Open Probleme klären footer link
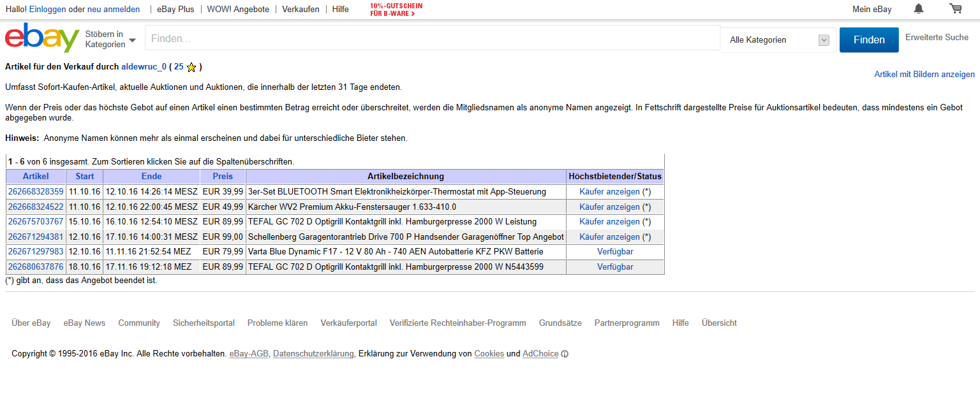Image resolution: width=980 pixels, height=417 pixels. click(x=278, y=323)
